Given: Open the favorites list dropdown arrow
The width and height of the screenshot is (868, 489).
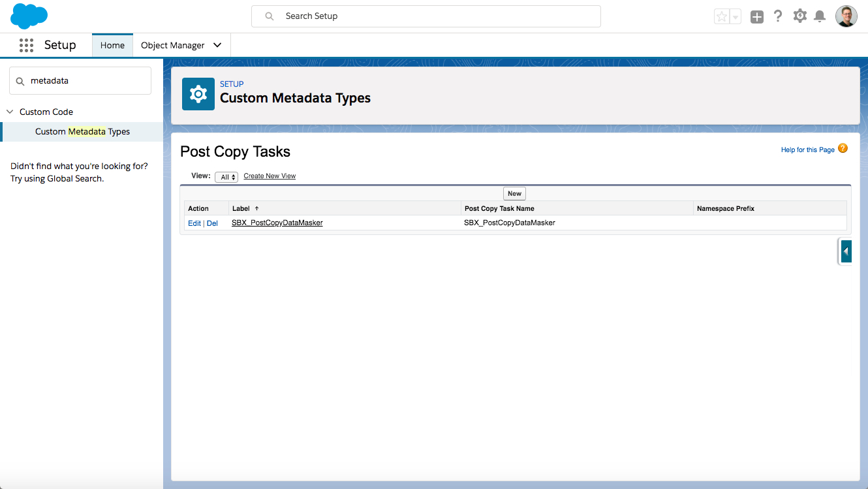Looking at the screenshot, I should [736, 17].
